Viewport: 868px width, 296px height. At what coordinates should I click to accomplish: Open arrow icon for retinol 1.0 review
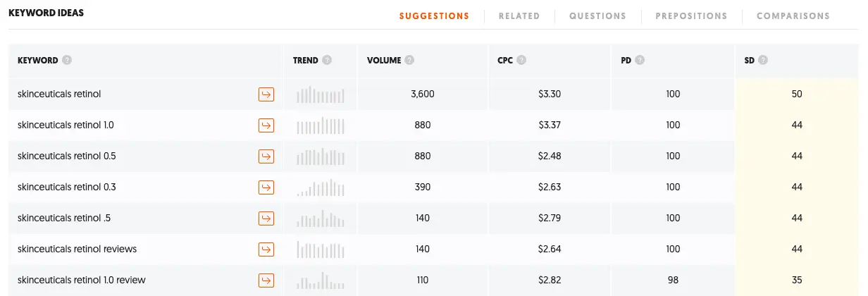[266, 280]
